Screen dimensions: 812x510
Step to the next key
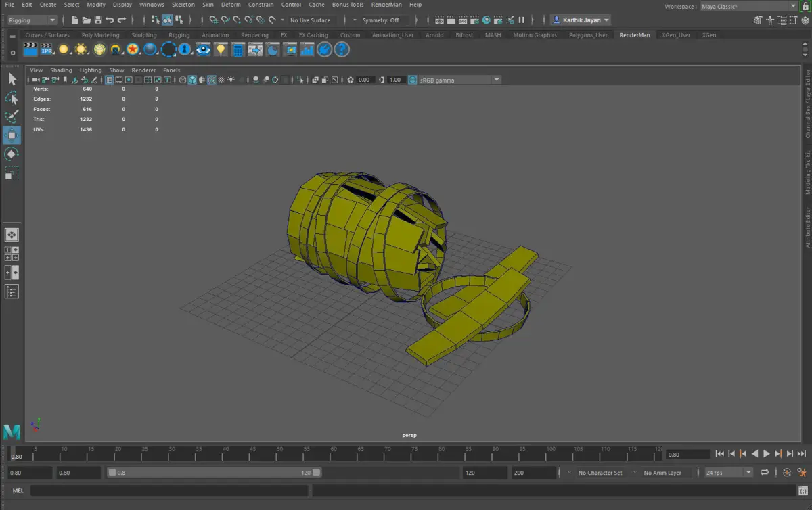pos(778,454)
